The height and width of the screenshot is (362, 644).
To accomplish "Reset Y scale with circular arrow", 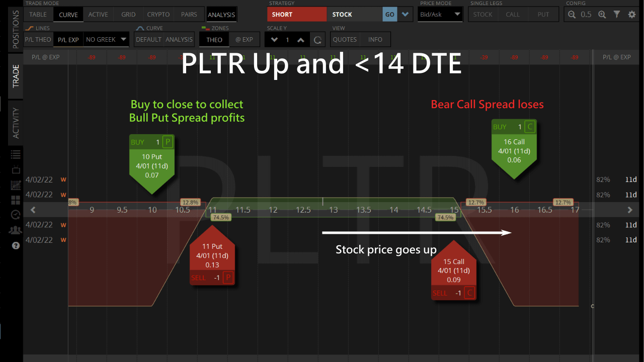I will pos(317,40).
